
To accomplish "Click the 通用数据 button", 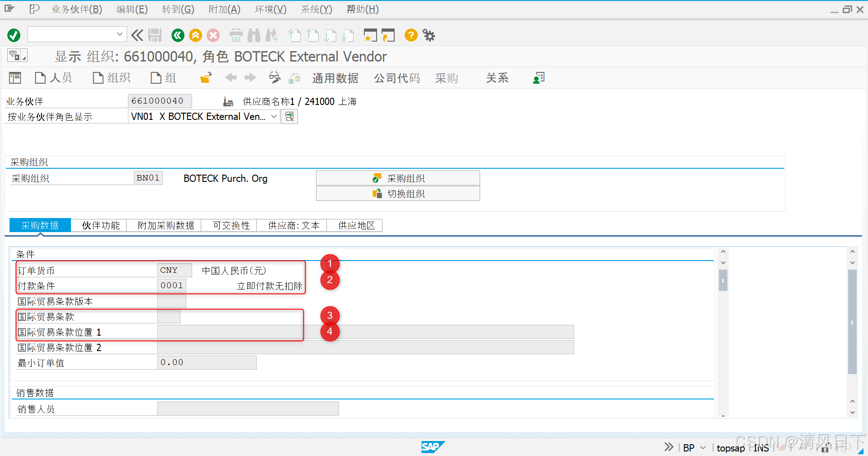I will (x=335, y=78).
